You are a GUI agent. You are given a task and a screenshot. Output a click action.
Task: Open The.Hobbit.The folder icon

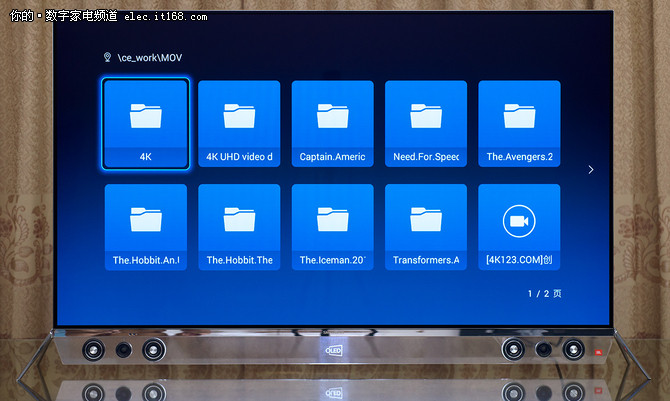[239, 219]
